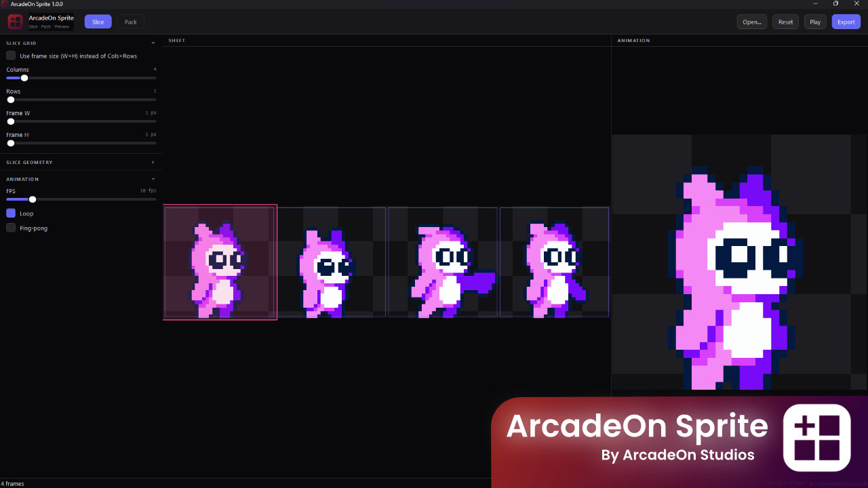Viewport: 868px width, 488px height.
Task: Minimize the ArcadeOn Sprite window
Action: point(814,3)
